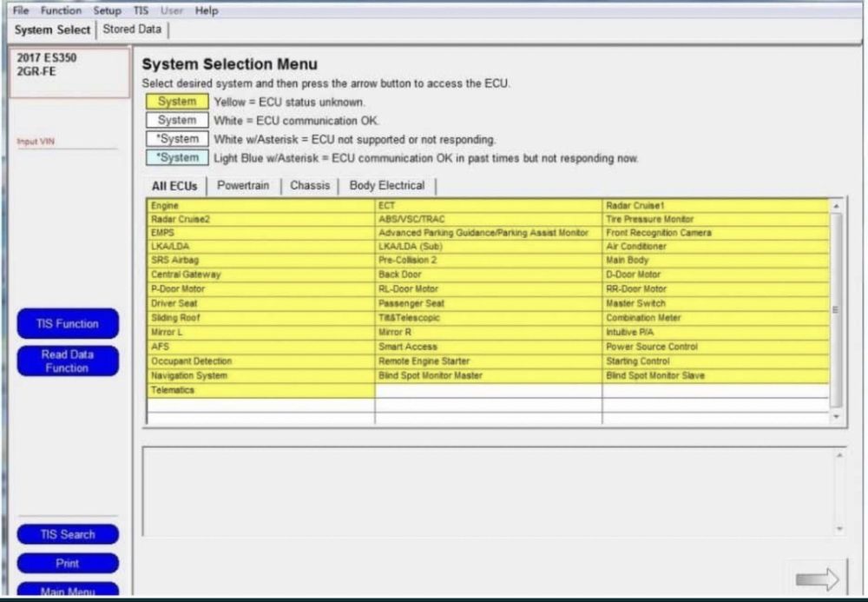The height and width of the screenshot is (602, 868).
Task: Click the 2017 ES350 vehicle info box
Action: [x=69, y=73]
